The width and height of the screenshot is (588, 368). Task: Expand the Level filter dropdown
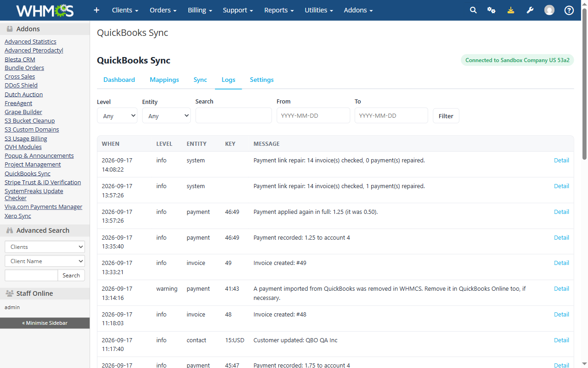(x=117, y=116)
